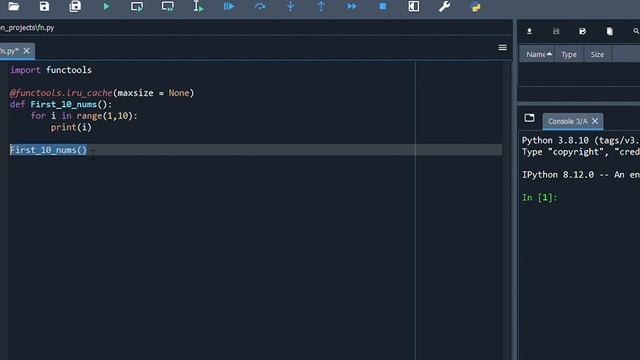Click the file path fn.py in breadcrumb

[27, 28]
